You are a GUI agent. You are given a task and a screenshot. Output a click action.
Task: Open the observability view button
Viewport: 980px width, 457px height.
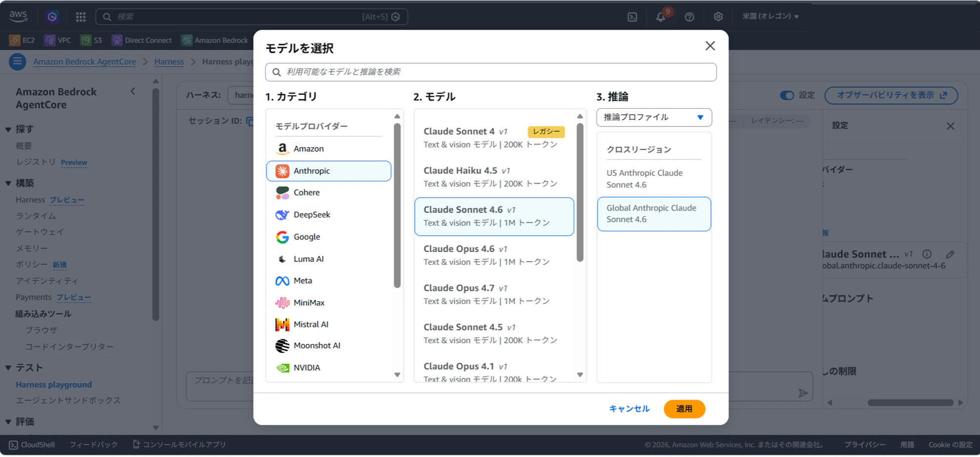[891, 95]
